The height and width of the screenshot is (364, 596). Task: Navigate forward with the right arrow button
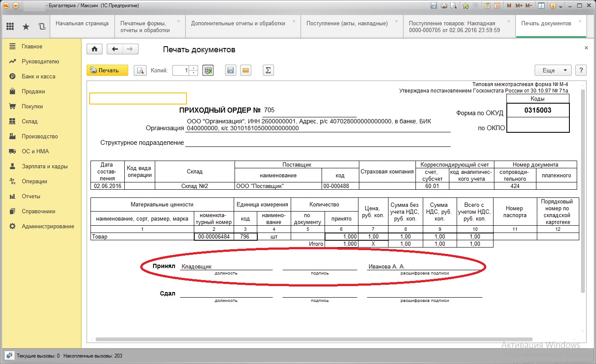click(130, 49)
